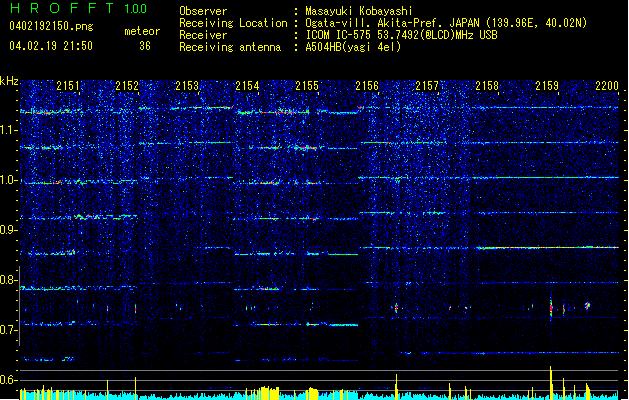The width and height of the screenshot is (629, 400).
Task: Click the ICOM IC-575 receiver details text
Action: [401, 35]
